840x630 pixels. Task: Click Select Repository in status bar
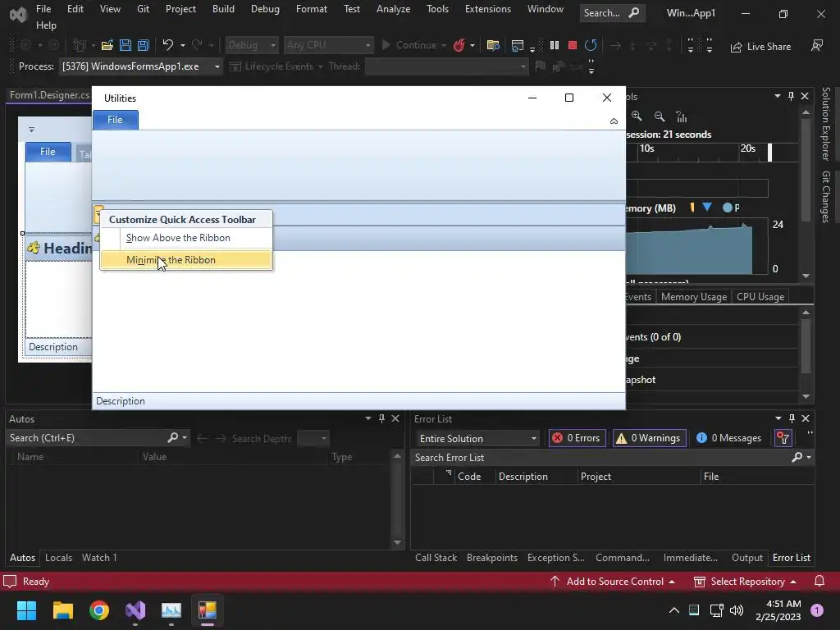click(x=745, y=582)
